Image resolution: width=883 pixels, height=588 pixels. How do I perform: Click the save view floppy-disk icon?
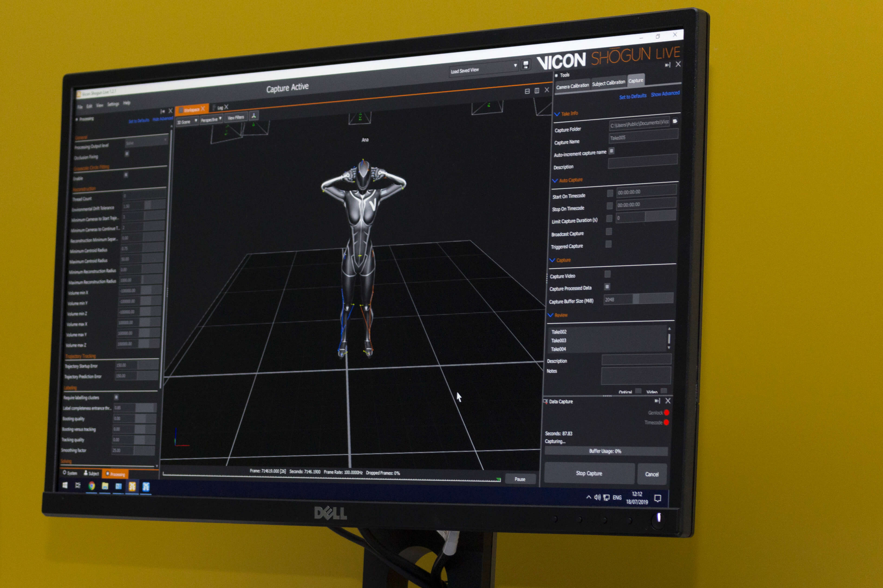pyautogui.click(x=526, y=65)
